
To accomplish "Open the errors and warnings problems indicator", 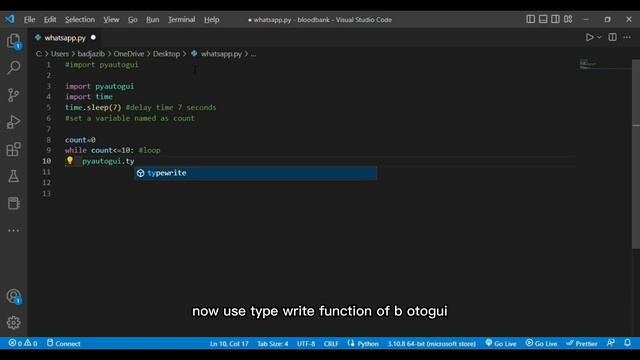I will [x=23, y=343].
